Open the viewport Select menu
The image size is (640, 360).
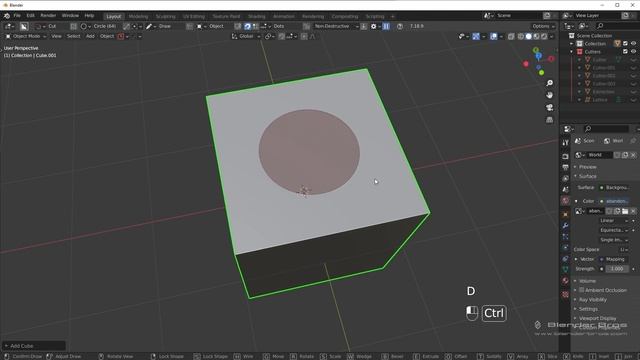click(x=73, y=36)
